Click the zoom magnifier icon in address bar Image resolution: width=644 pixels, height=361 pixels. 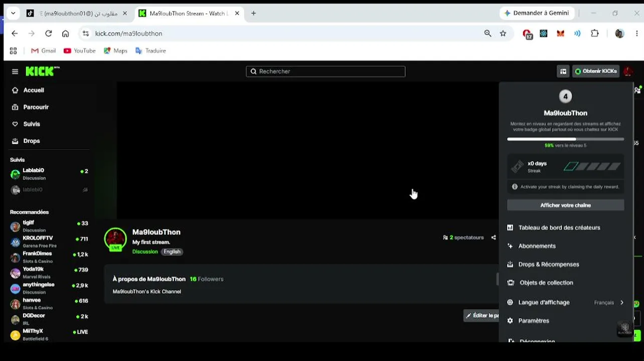coord(488,34)
